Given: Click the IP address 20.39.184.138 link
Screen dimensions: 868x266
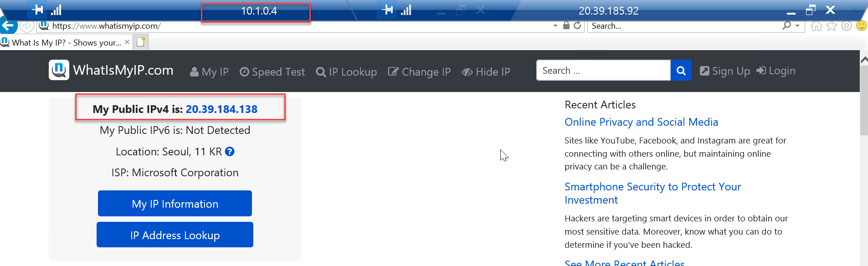Looking at the screenshot, I should click(x=221, y=109).
